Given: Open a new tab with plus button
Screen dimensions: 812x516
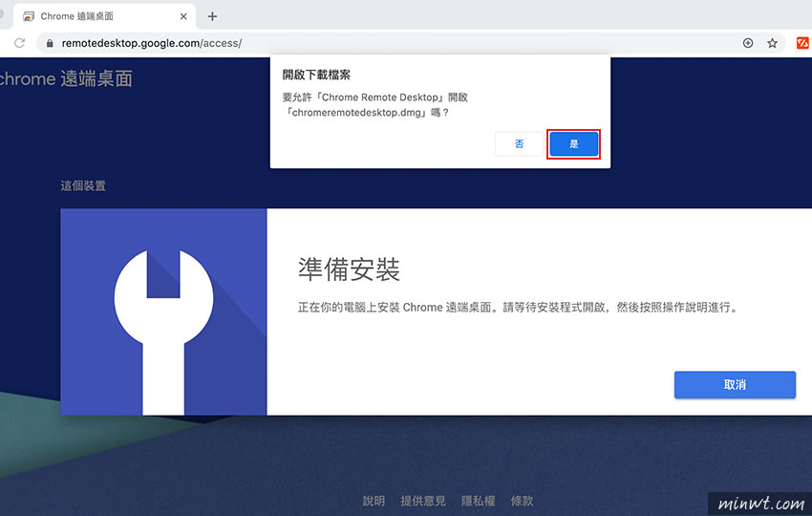Looking at the screenshot, I should pyautogui.click(x=212, y=16).
